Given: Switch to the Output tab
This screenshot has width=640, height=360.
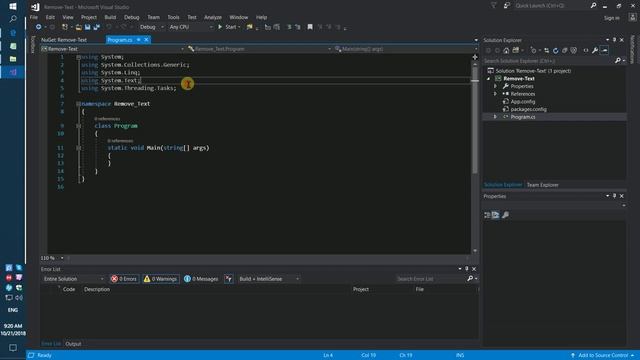Looking at the screenshot, I should click(73, 344).
